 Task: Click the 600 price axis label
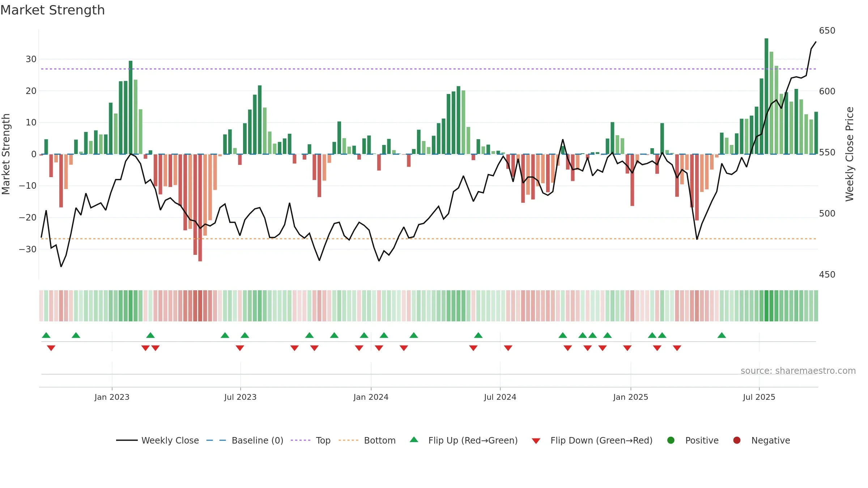[x=827, y=91]
